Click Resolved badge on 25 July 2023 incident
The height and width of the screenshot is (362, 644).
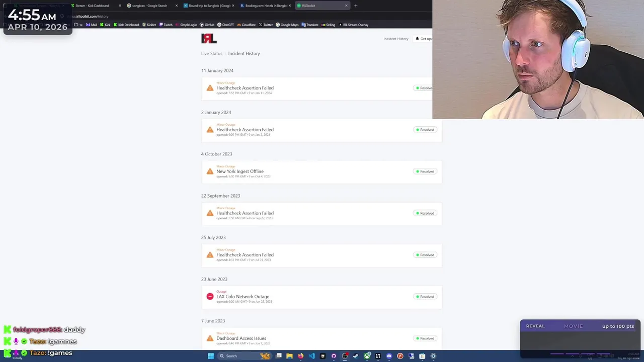pyautogui.click(x=425, y=255)
